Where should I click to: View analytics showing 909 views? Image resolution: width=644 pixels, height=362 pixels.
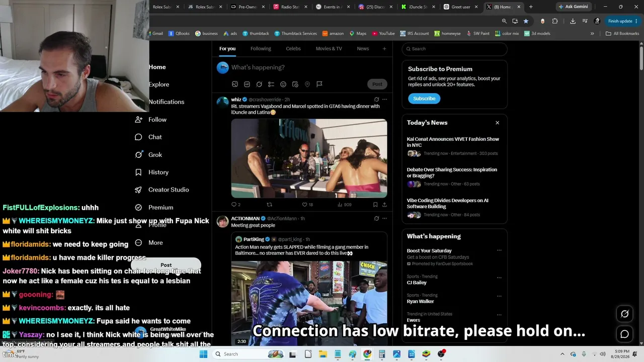(x=344, y=205)
